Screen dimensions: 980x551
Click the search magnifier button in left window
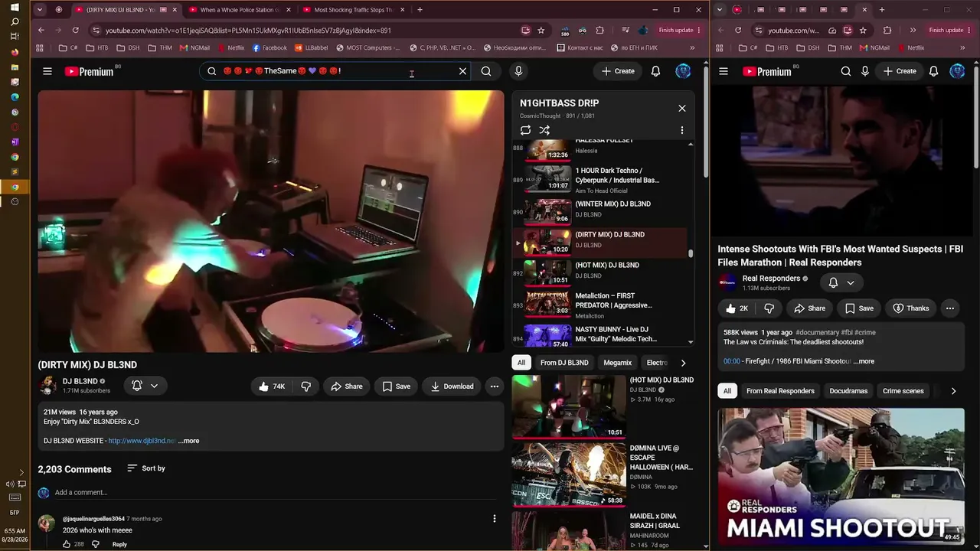click(x=486, y=71)
